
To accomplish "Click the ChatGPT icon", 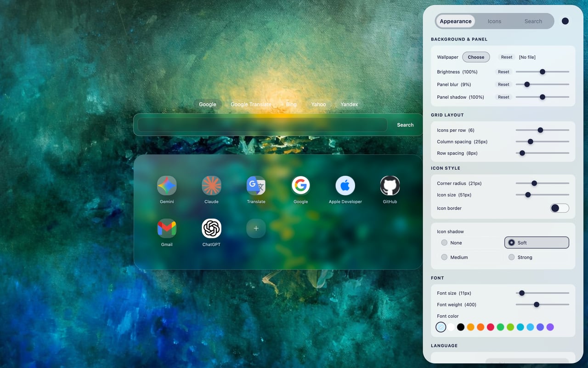I will click(211, 229).
